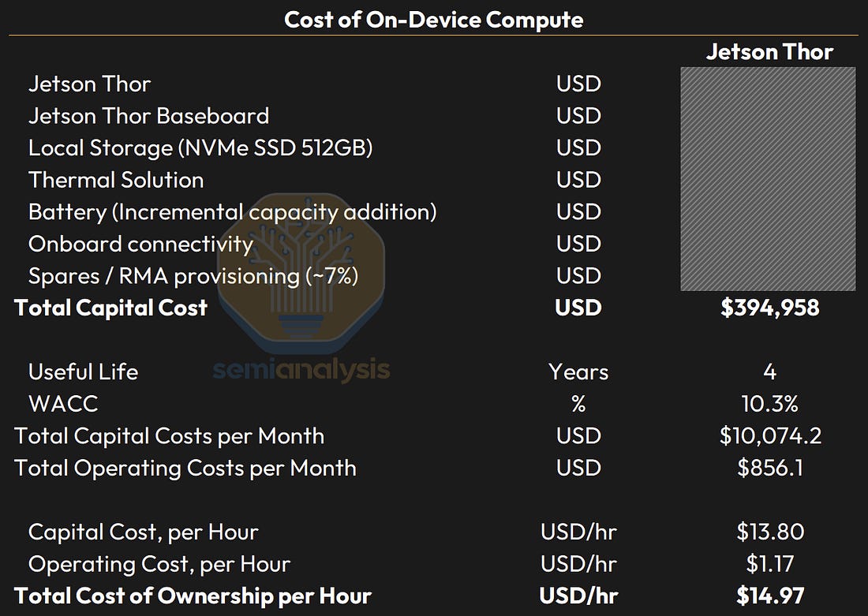Click the Spares / RMA provisioning label
Viewport: 868px width, 616px height.
[193, 276]
